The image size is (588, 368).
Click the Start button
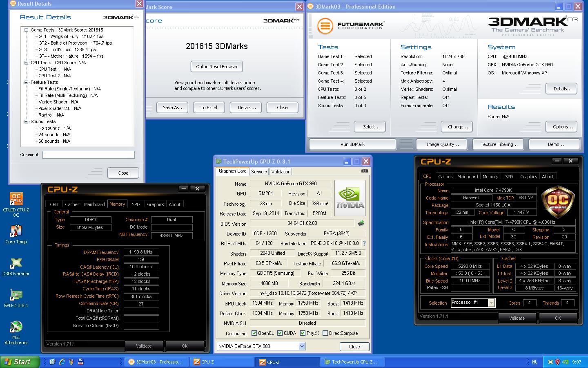click(x=20, y=362)
